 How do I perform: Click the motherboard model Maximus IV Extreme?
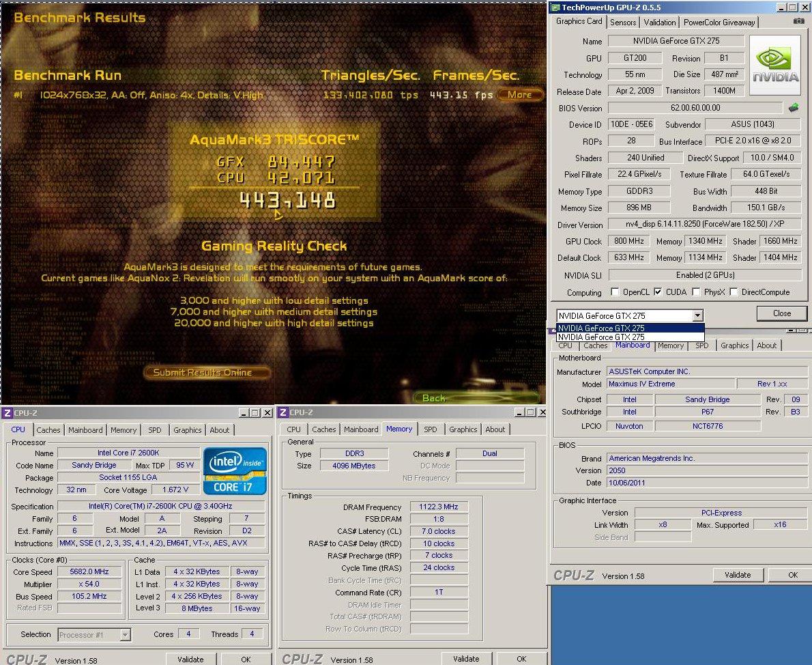(671, 384)
